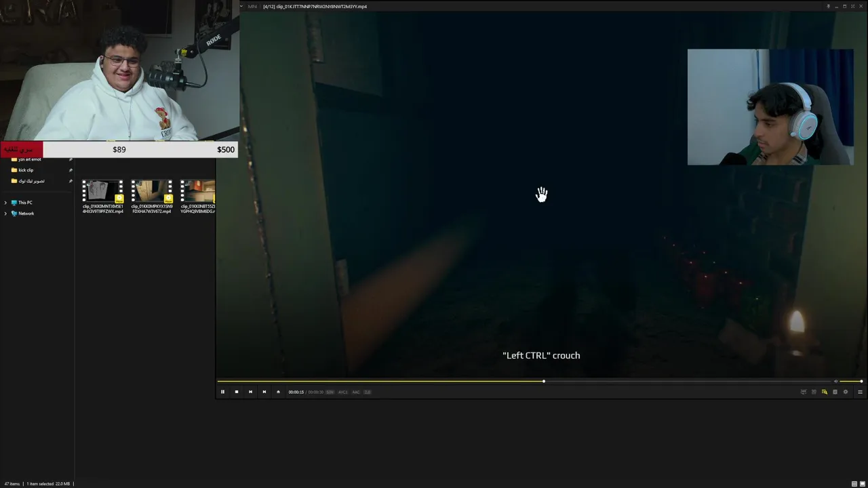
Task: Click the seek bar position handle
Action: 543,381
